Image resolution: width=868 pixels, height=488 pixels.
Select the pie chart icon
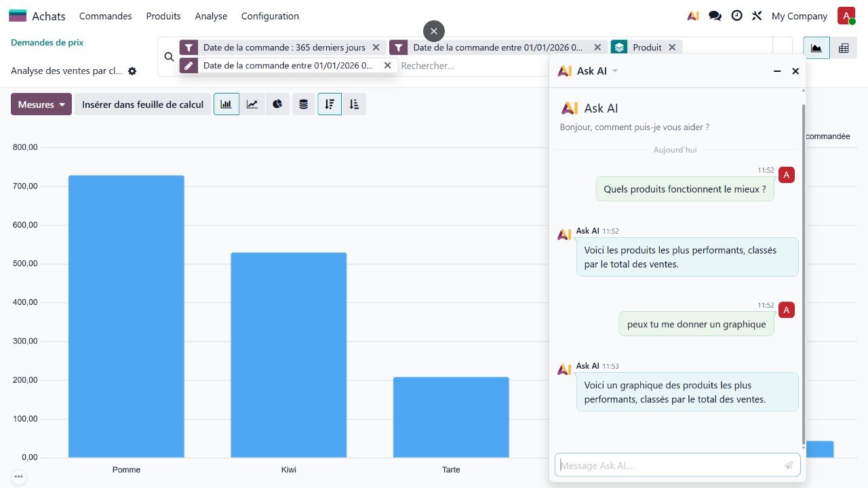pyautogui.click(x=277, y=104)
